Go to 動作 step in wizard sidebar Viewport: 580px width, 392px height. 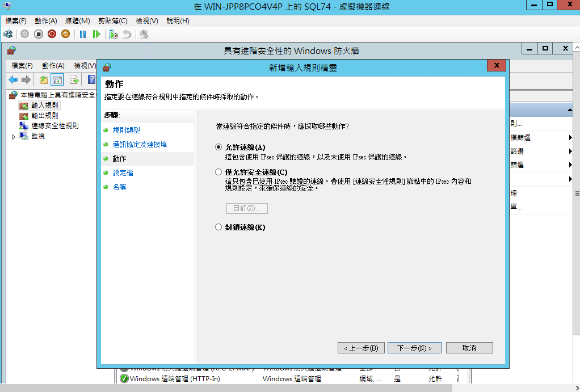pos(120,159)
